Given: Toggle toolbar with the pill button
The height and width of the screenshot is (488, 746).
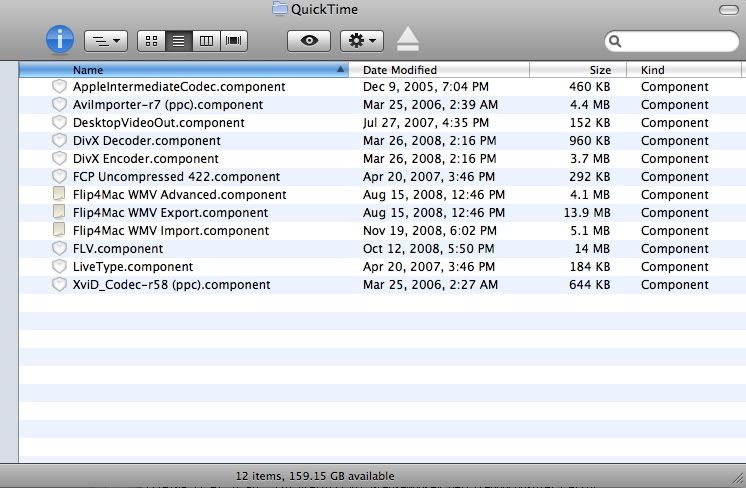Looking at the screenshot, I should click(x=728, y=10).
